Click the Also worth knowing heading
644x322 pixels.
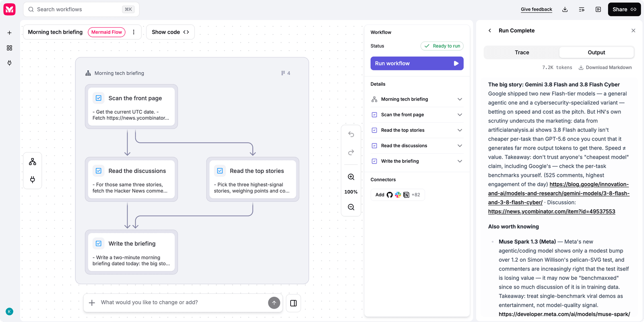point(514,227)
